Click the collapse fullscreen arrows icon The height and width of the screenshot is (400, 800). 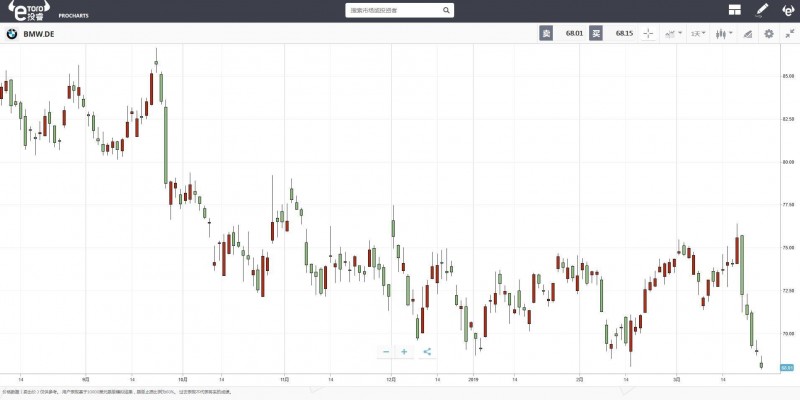click(x=790, y=34)
